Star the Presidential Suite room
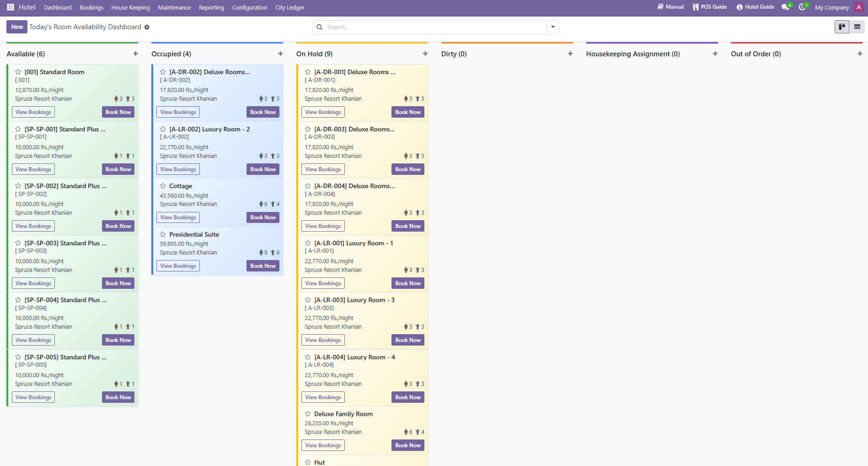 (163, 234)
